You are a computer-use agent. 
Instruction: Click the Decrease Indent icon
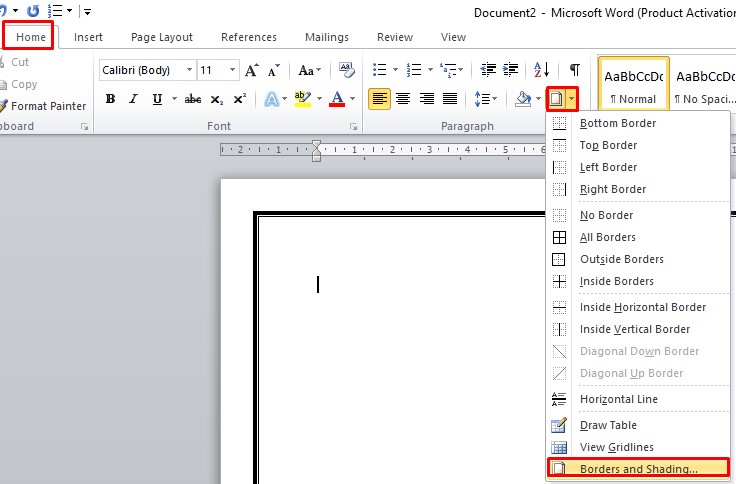[488, 70]
